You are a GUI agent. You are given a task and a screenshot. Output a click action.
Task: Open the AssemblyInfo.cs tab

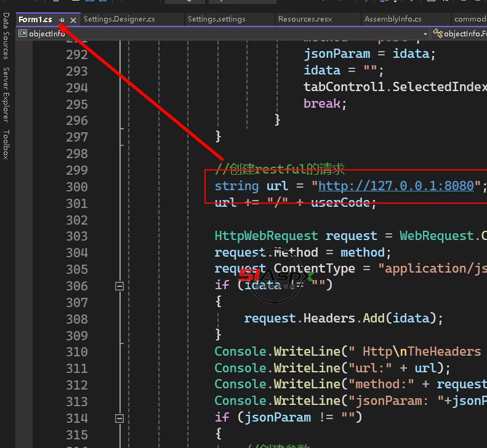(x=393, y=19)
